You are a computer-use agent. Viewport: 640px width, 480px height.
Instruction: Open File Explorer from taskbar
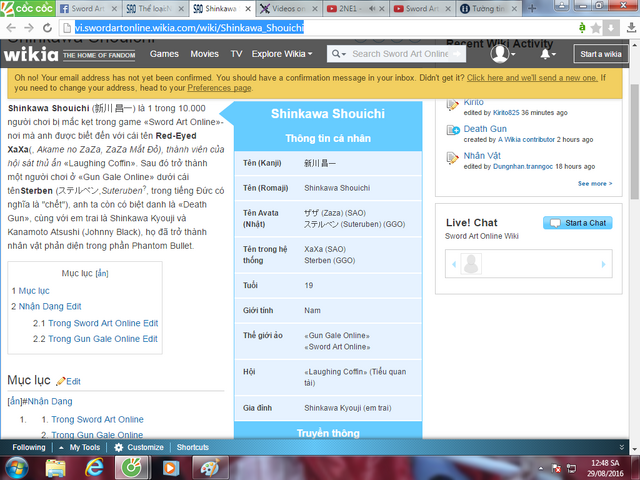56,469
